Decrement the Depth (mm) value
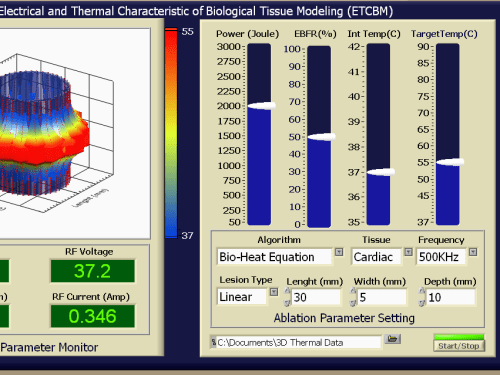The height and width of the screenshot is (375, 500). [422, 303]
